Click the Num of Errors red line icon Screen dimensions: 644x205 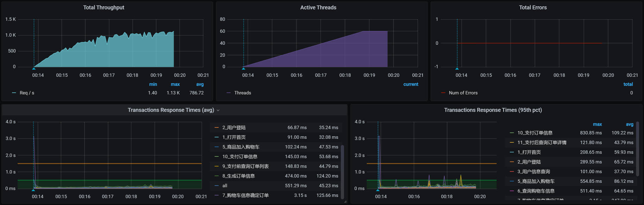[x=443, y=93]
